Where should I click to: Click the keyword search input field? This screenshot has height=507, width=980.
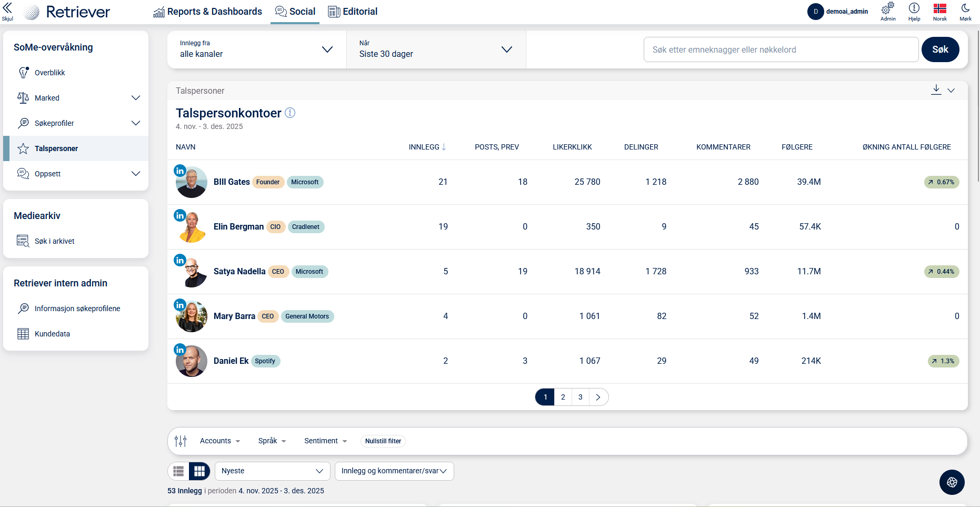(781, 49)
